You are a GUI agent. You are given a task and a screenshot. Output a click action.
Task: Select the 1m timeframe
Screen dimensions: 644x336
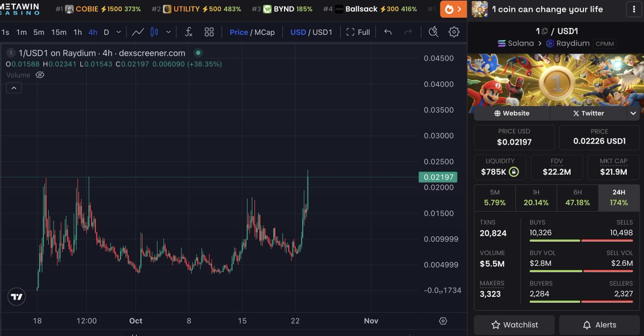[x=21, y=32]
